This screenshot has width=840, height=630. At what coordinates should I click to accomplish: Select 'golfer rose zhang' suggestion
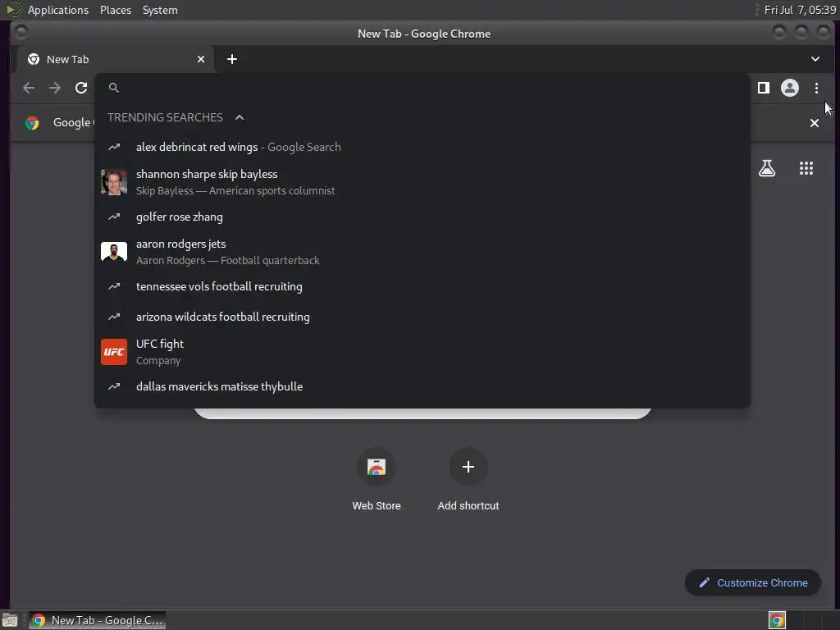point(422,217)
